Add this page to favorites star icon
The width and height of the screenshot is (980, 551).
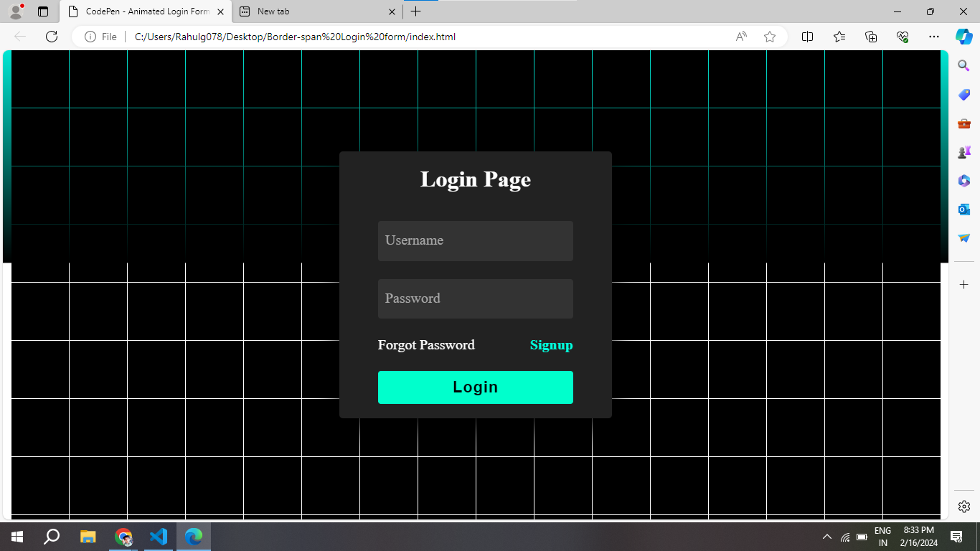coord(770,37)
